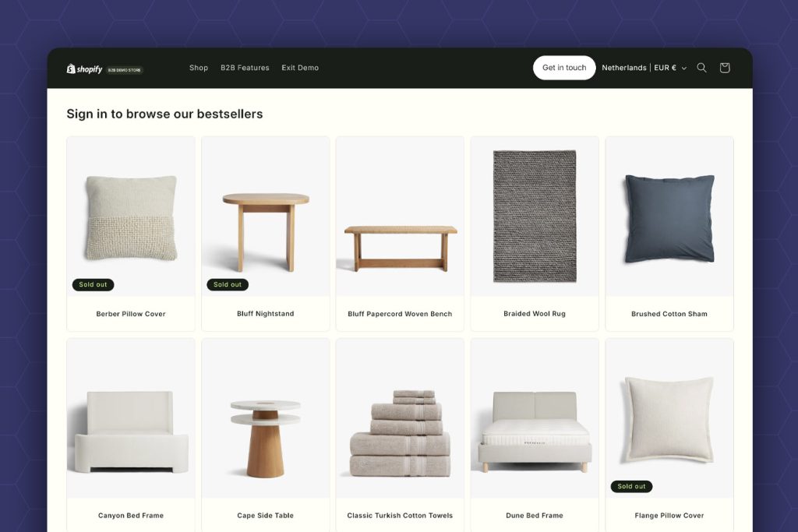The width and height of the screenshot is (798, 532).
Task: Click the country selector chevron arrow
Action: [x=684, y=68]
